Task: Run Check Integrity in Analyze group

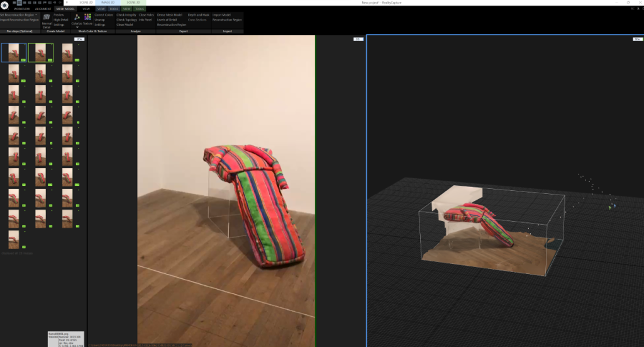Action: (126, 15)
